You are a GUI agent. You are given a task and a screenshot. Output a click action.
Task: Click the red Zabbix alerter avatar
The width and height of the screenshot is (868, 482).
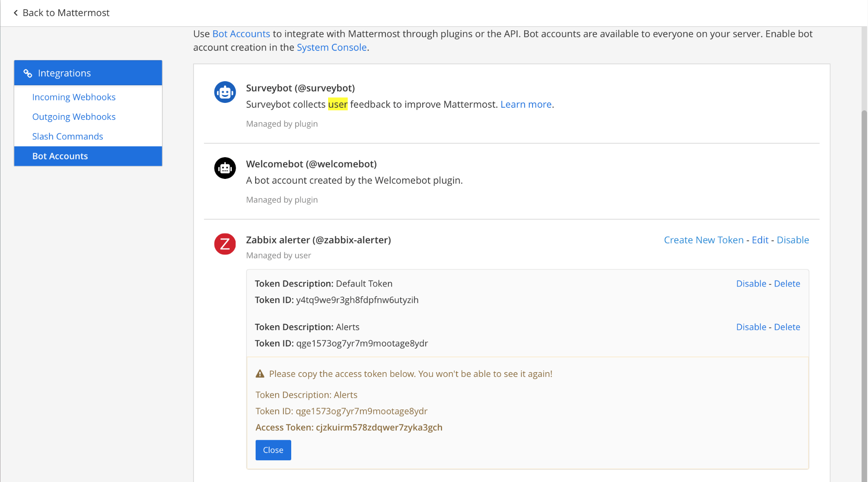pyautogui.click(x=225, y=244)
